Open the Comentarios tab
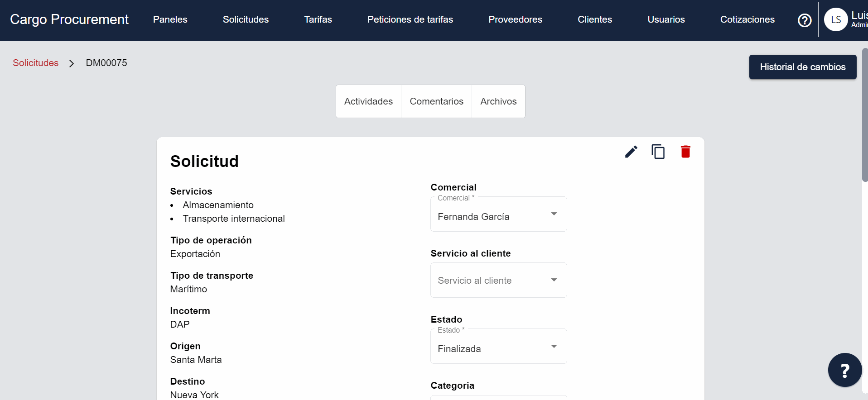The height and width of the screenshot is (400, 868). coord(436,101)
